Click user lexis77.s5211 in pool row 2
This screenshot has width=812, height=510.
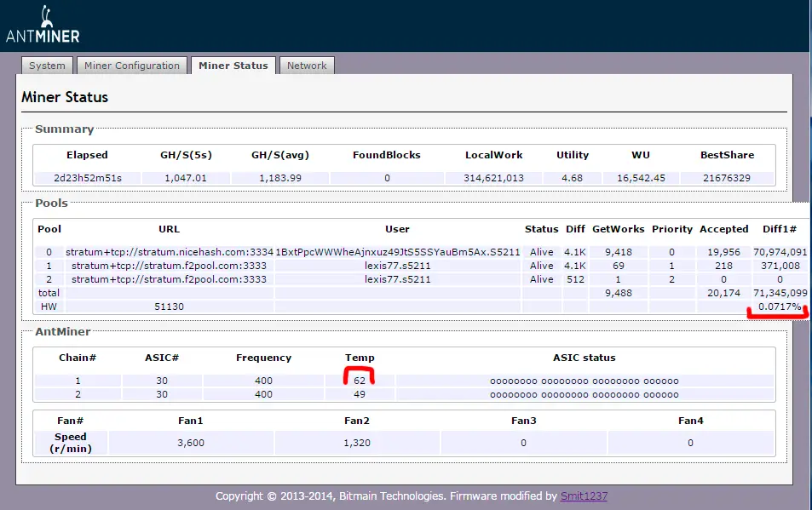pos(398,279)
